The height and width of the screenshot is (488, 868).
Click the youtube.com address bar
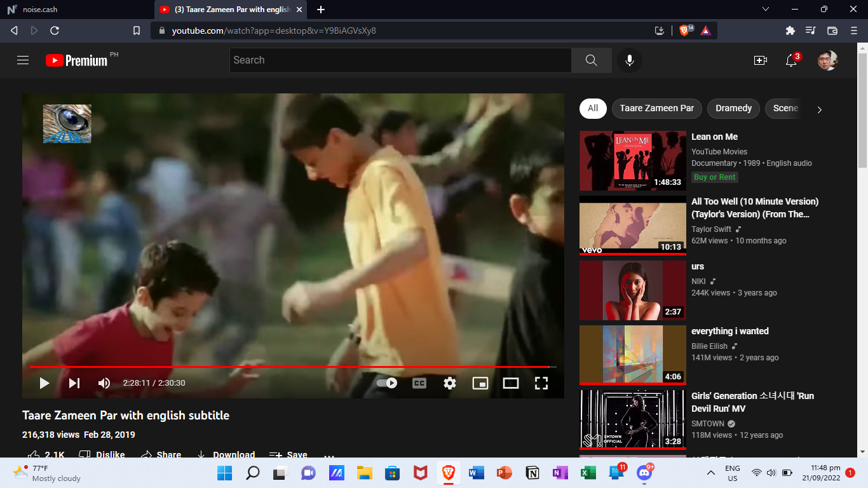click(407, 30)
